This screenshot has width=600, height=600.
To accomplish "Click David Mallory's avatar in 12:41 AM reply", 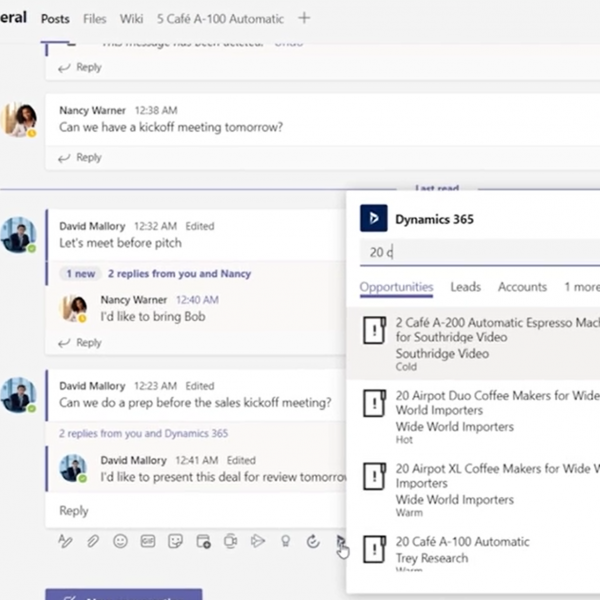I will tap(73, 468).
